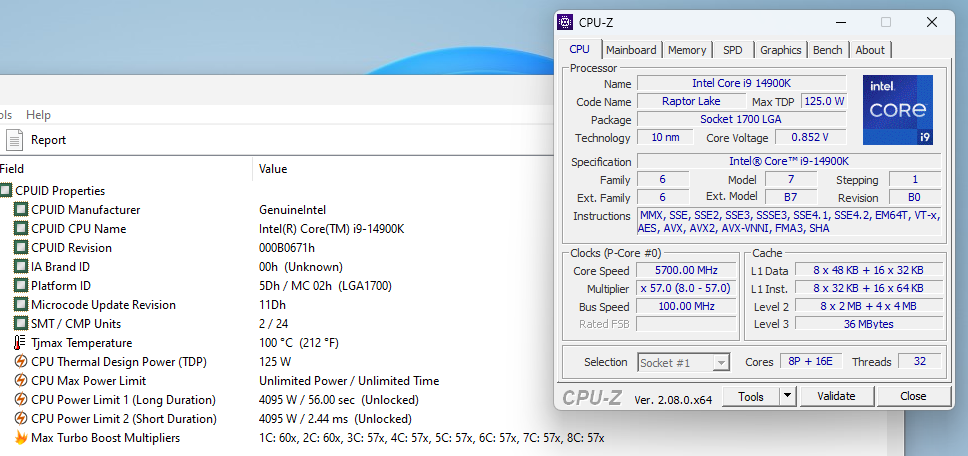
Task: Click the Close button in CPU-Z footer
Action: point(912,396)
